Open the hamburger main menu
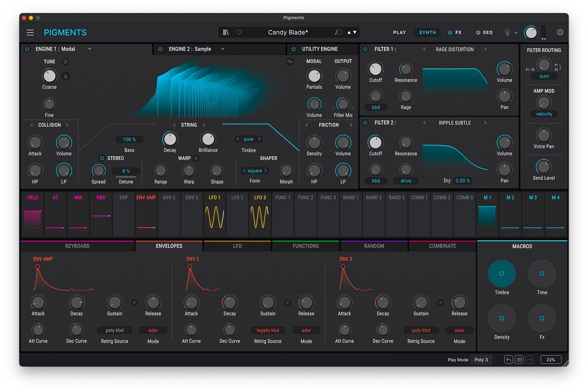588x392 pixels. (30, 33)
